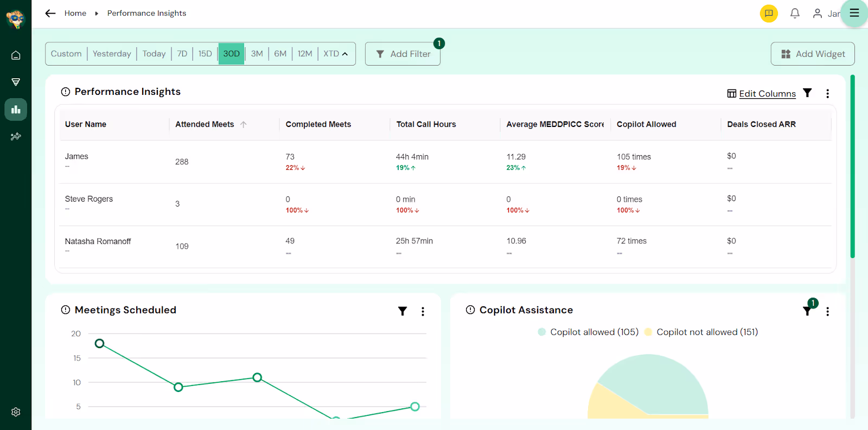Click filter icon in Meetings Scheduled widget
This screenshot has width=868, height=430.
click(403, 311)
